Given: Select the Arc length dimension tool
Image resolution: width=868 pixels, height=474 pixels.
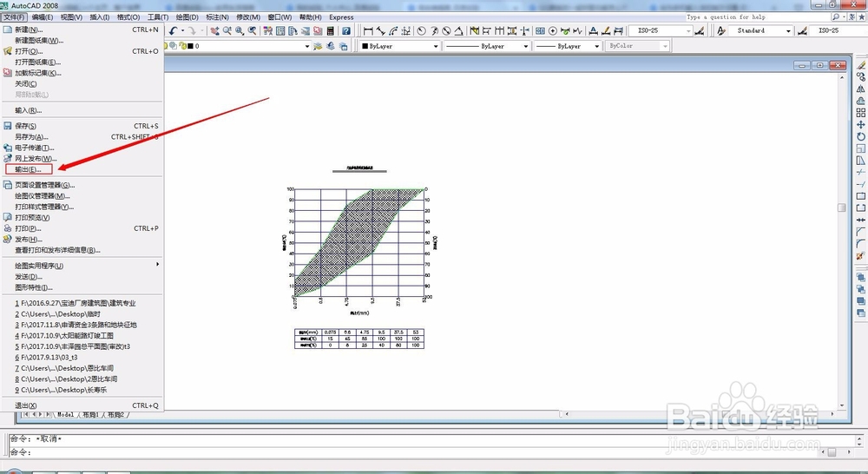Looking at the screenshot, I should 393,31.
